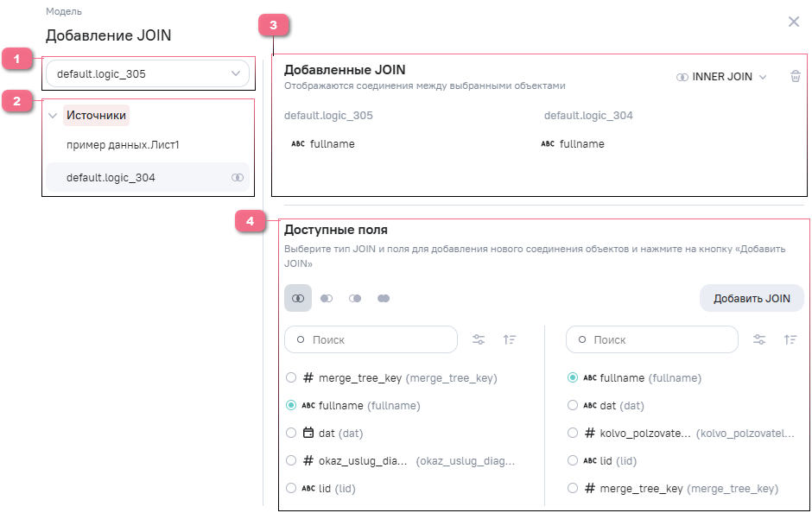
Task: Select merge_tree_key radio in left list
Action: pos(291,378)
